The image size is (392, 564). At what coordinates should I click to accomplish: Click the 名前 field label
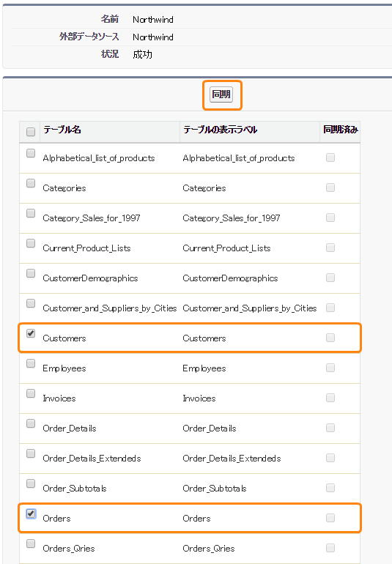point(110,19)
